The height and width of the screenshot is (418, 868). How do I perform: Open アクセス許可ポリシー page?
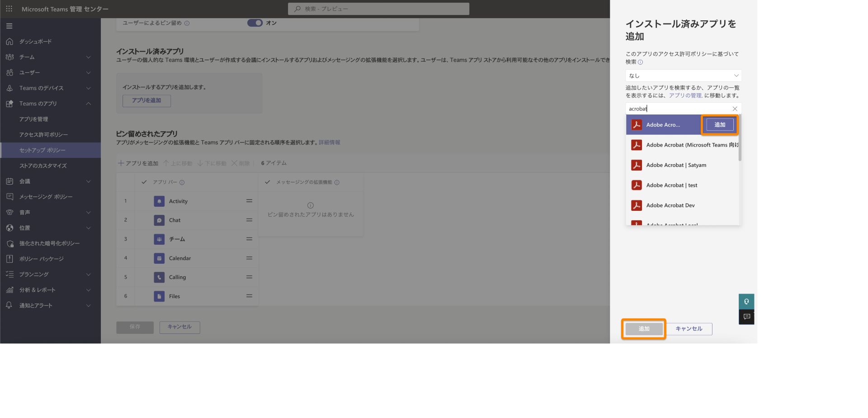tap(43, 135)
